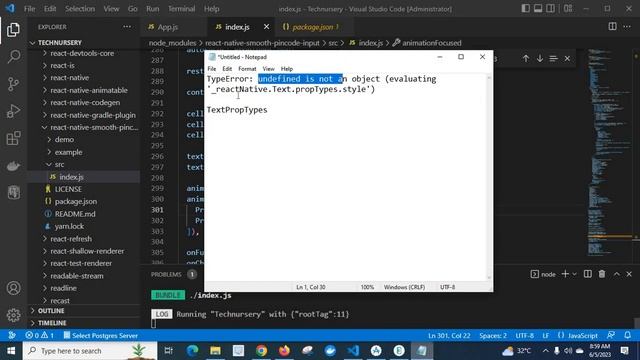The height and width of the screenshot is (360, 640).
Task: Open the Manage gear icon
Action: tap(13, 315)
